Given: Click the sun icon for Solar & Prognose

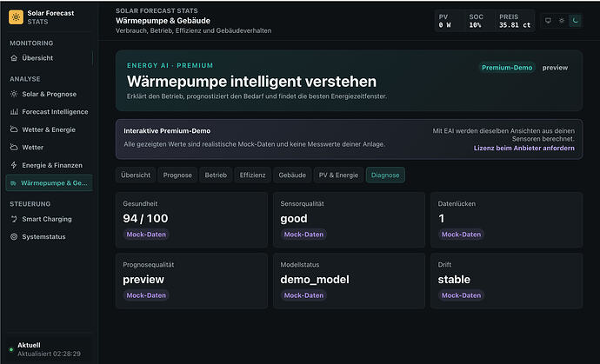Looking at the screenshot, I should coord(14,94).
